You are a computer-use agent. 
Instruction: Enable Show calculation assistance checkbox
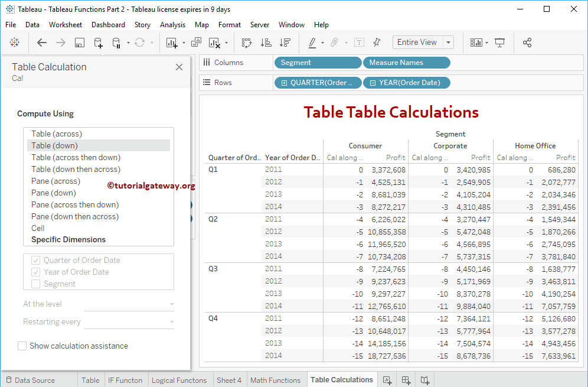[x=22, y=346]
